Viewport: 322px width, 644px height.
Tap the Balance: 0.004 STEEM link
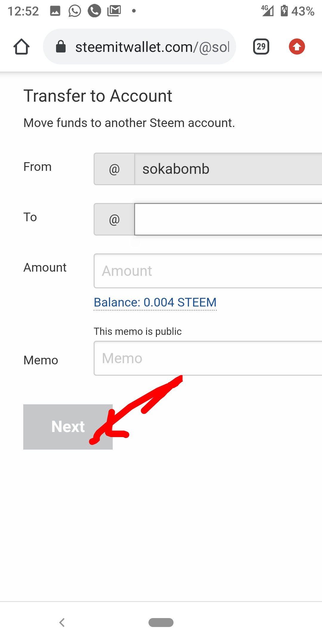pos(155,302)
